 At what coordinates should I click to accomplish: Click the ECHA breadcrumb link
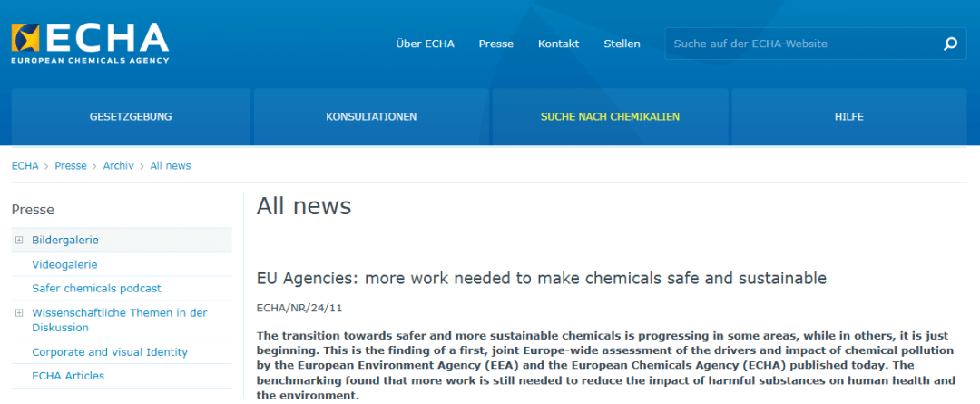click(x=24, y=166)
